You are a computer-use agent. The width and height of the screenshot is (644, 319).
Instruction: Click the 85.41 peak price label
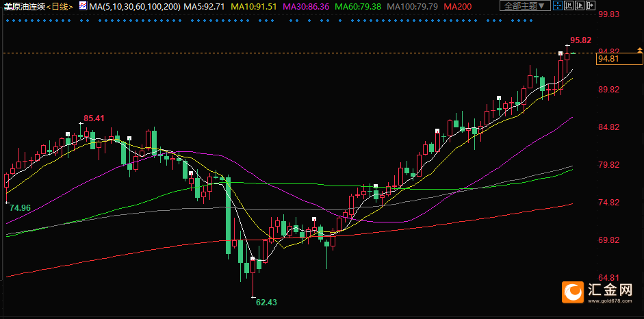tap(94, 118)
